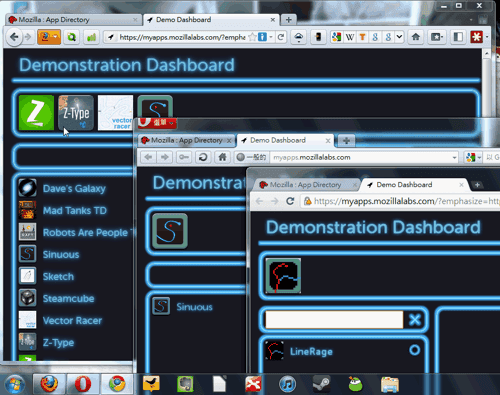Screen dimensions: 500x395
Task: Go to the Opera home page
Action: tap(222, 157)
